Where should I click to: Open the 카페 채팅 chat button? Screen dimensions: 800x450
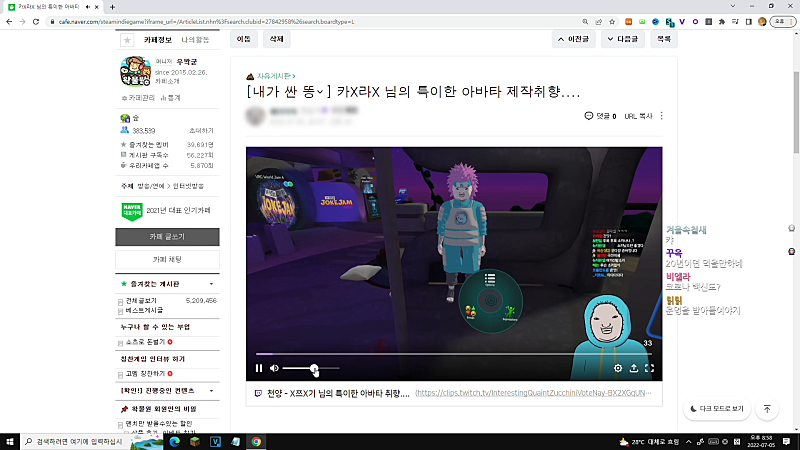coord(167,259)
